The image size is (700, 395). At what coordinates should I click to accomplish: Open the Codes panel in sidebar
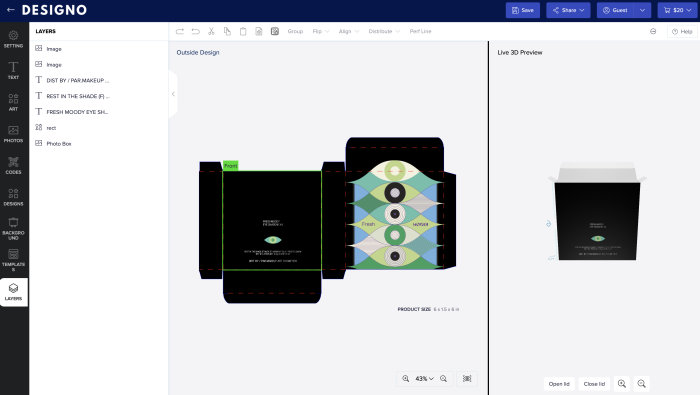(x=13, y=166)
